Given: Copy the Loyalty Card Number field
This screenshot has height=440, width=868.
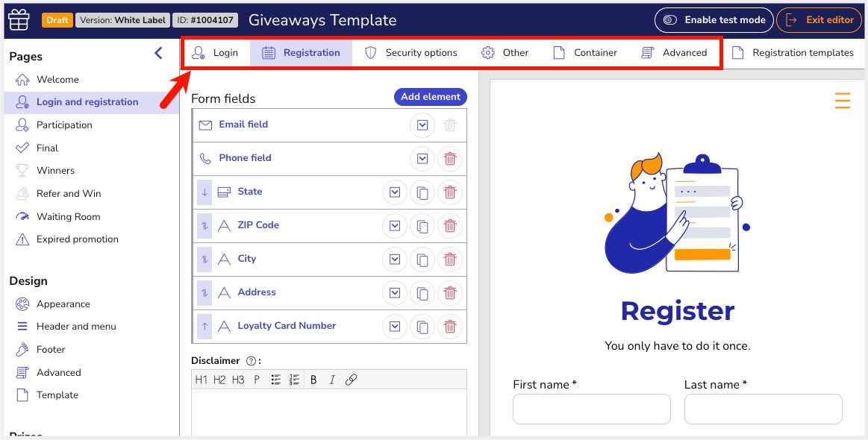Looking at the screenshot, I should click(x=422, y=327).
